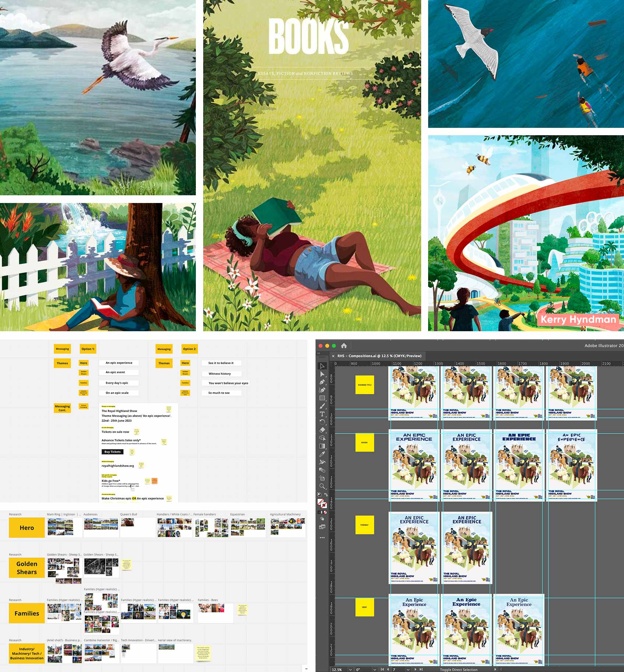Go to previous artboard
This screenshot has height=672, width=624.
(x=388, y=669)
